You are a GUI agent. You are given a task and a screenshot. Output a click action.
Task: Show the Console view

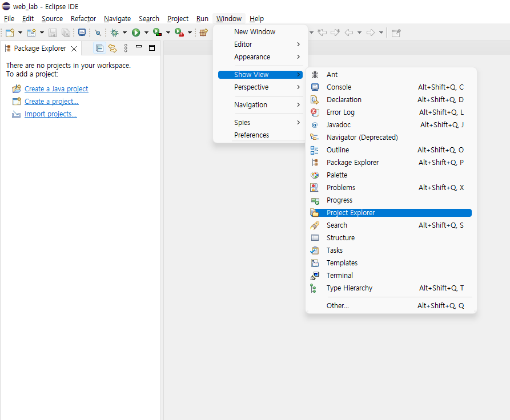coord(391,87)
